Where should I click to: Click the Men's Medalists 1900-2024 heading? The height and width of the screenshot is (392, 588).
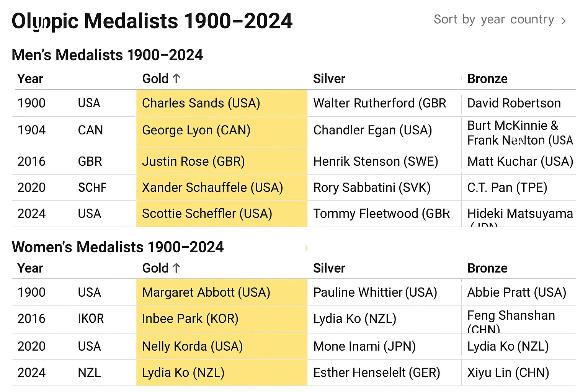107,55
